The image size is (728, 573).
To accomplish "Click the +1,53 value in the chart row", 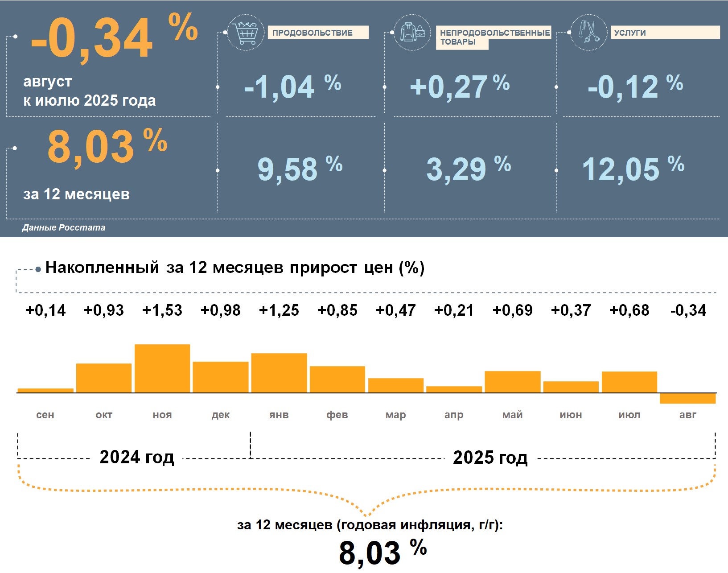I will (162, 310).
